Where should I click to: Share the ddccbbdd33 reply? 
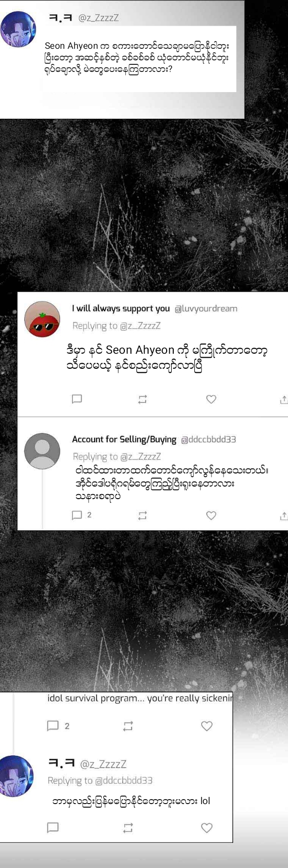click(284, 516)
